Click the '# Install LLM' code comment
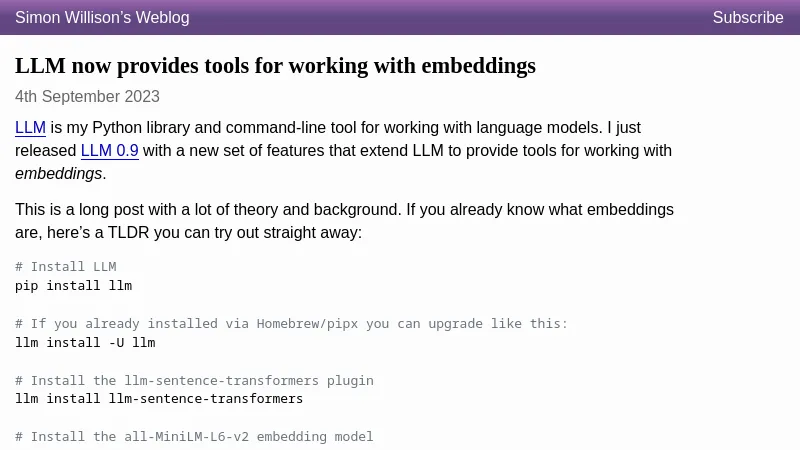This screenshot has width=800, height=450. click(x=66, y=267)
